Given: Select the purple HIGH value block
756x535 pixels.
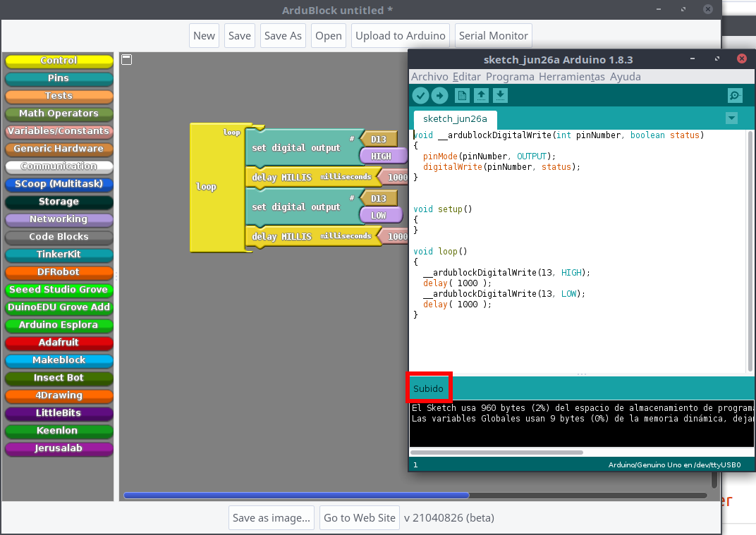Looking at the screenshot, I should (382, 156).
